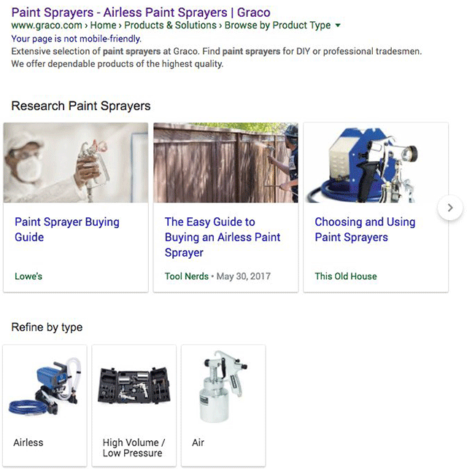Screen dimensions: 467x476
Task: Select the silver air spray gun image
Action: [x=223, y=386]
